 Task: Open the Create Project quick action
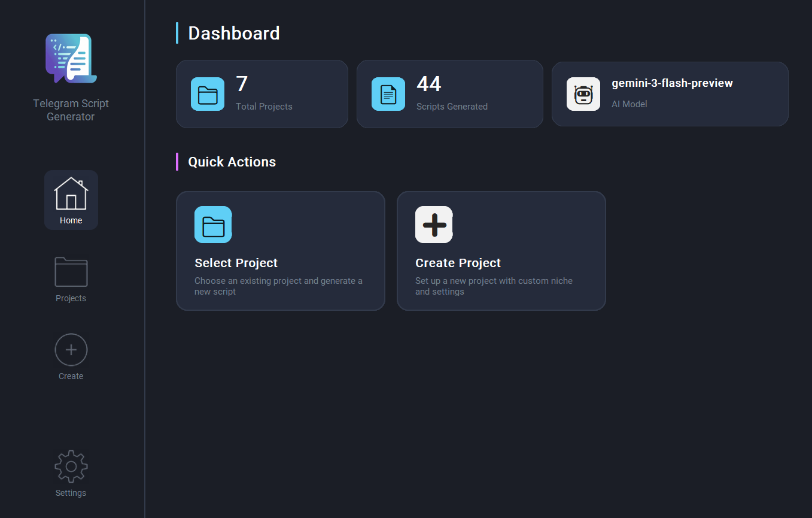click(x=501, y=251)
